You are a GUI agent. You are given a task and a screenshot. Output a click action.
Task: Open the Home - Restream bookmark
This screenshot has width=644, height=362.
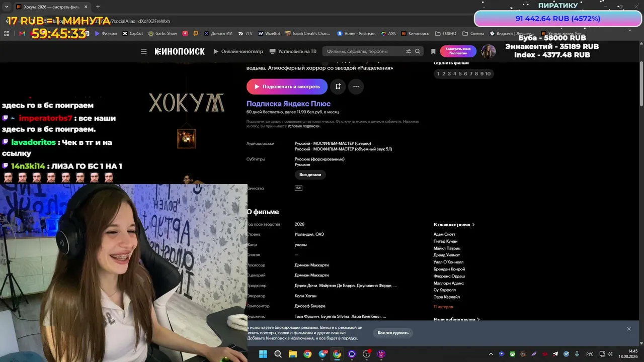click(x=356, y=34)
